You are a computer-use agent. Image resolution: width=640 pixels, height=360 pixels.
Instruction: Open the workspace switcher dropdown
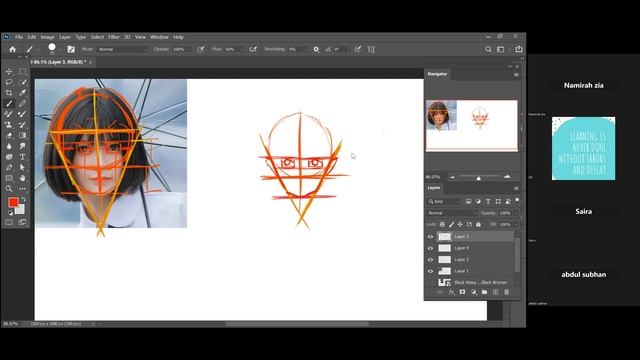pyautogui.click(x=501, y=49)
